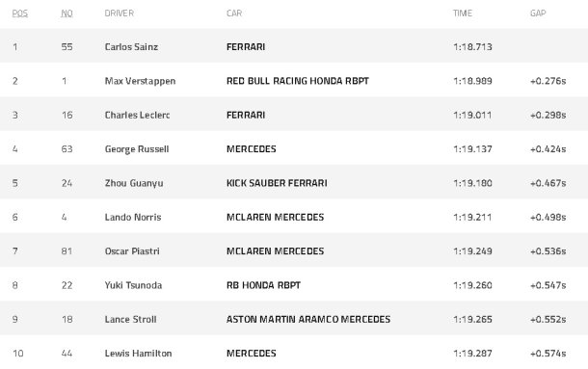The height and width of the screenshot is (369, 588).
Task: Open Carlos Sainz driver entry
Action: click(x=131, y=47)
